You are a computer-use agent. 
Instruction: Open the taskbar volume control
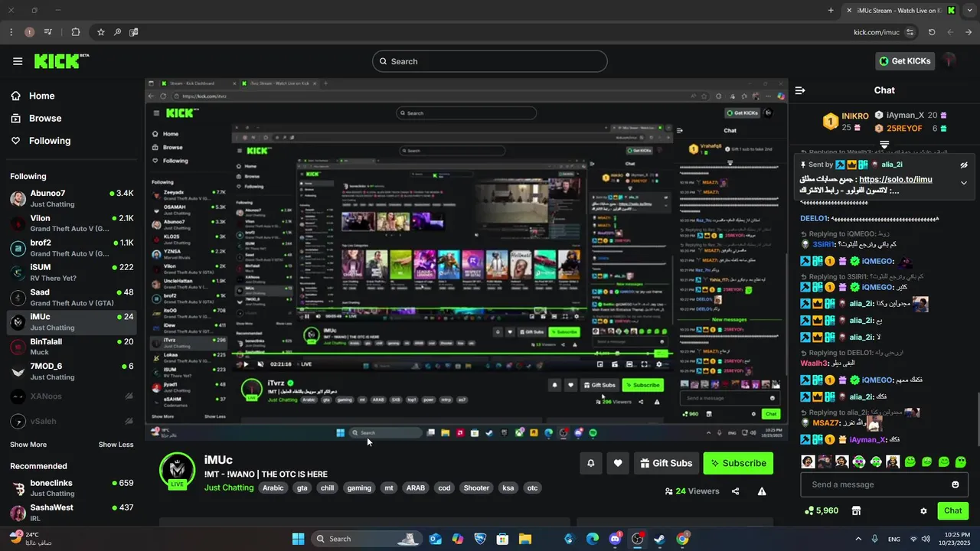(925, 539)
